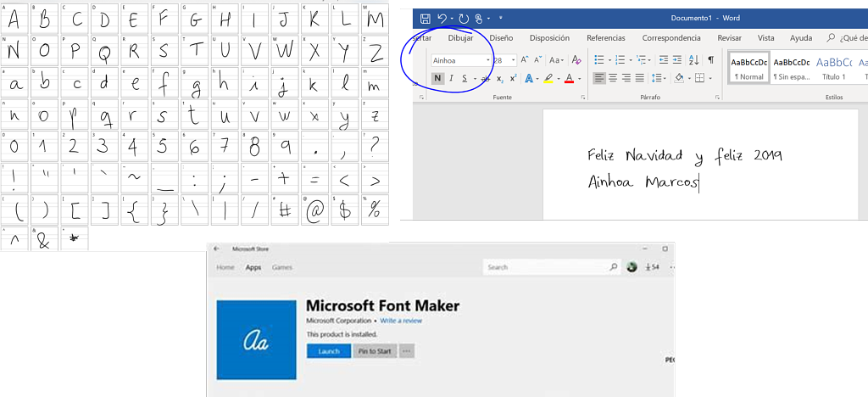Image resolution: width=868 pixels, height=397 pixels.
Task: Align text right
Action: [x=626, y=78]
